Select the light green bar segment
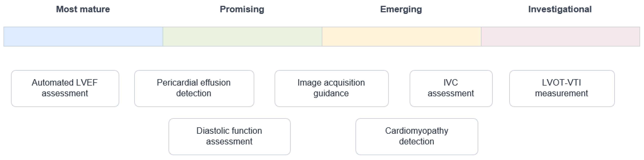This screenshot has height=160, width=644. (x=242, y=37)
